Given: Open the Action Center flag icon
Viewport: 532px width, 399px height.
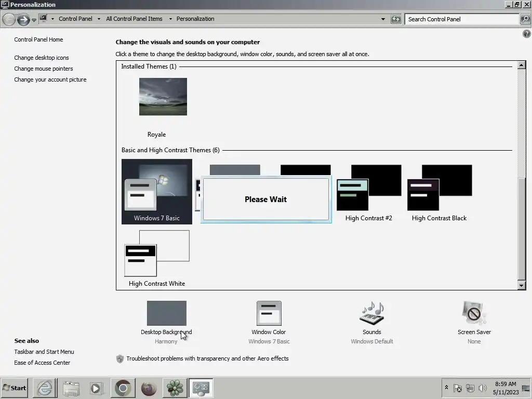Looking at the screenshot, I should (457, 388).
